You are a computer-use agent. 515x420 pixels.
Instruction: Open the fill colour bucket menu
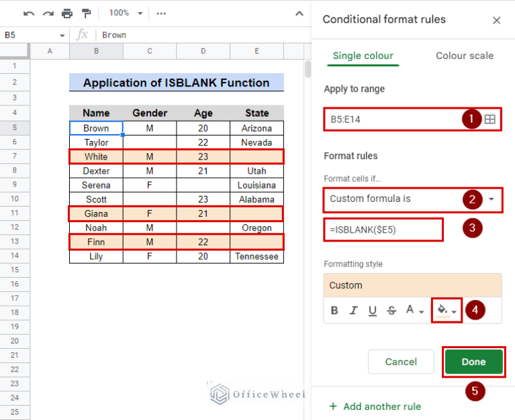447,311
